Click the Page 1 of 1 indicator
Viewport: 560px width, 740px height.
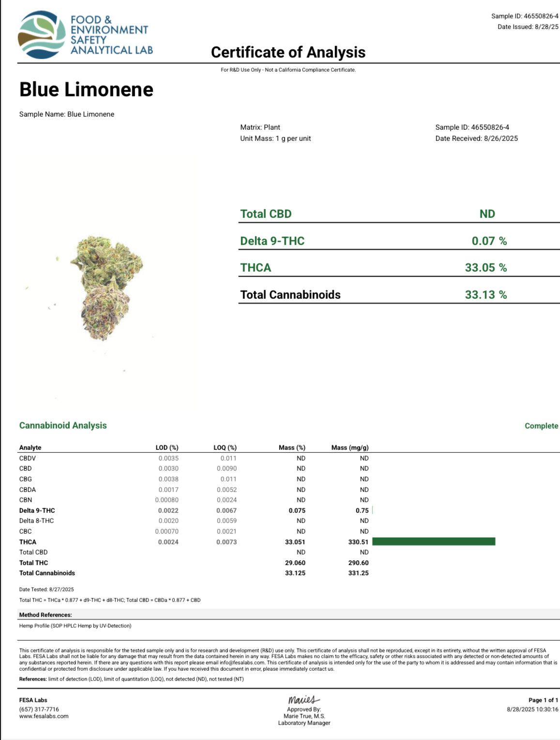tap(543, 700)
